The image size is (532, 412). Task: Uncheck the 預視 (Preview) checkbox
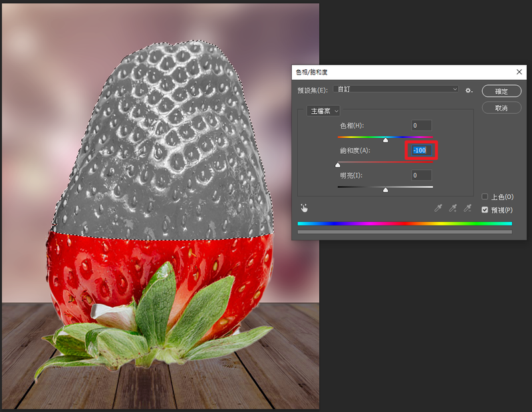pyautogui.click(x=485, y=210)
